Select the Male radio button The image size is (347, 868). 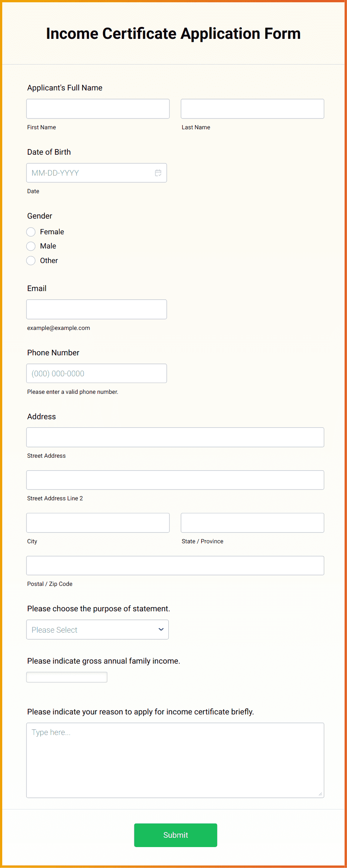(x=31, y=246)
